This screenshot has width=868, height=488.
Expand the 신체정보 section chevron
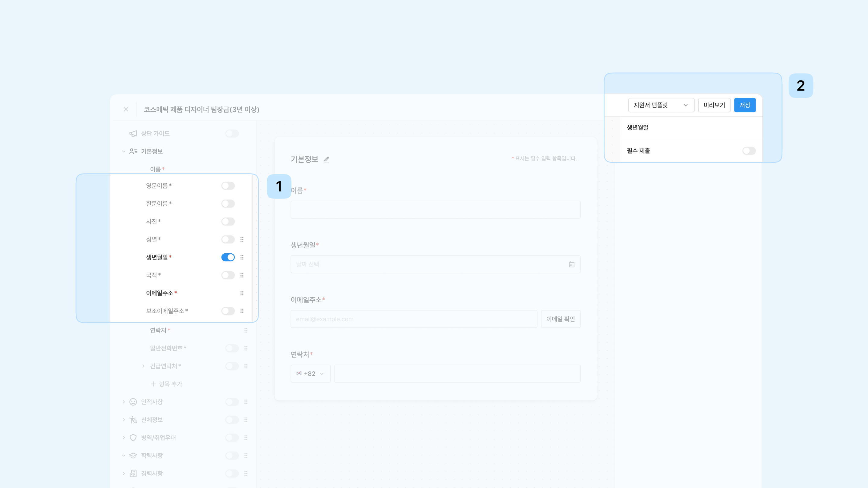124,420
